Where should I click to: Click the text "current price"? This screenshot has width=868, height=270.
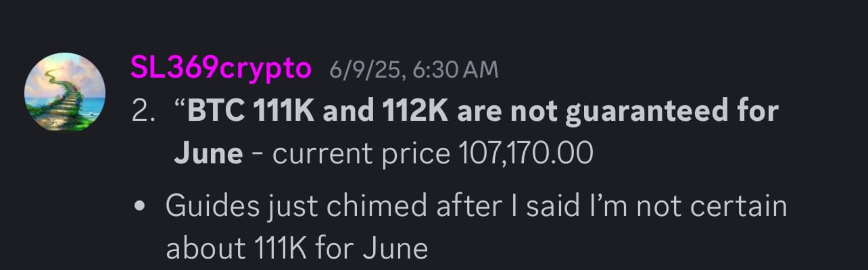point(361,155)
